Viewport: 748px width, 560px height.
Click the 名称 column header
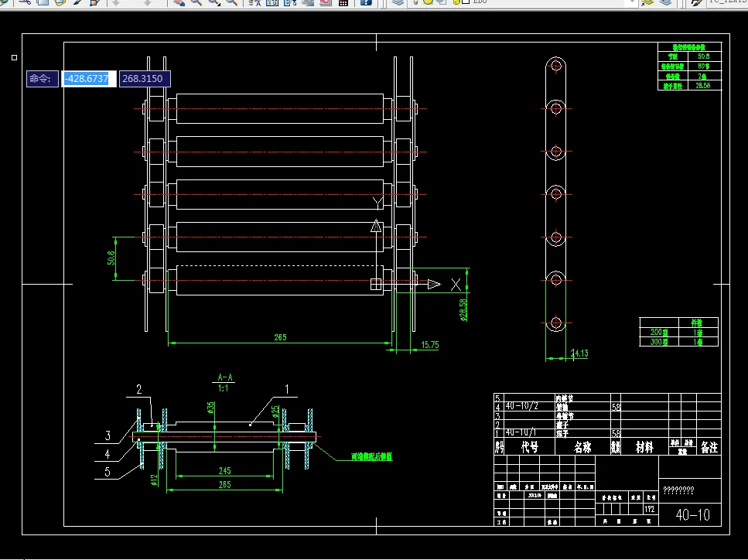click(x=582, y=447)
